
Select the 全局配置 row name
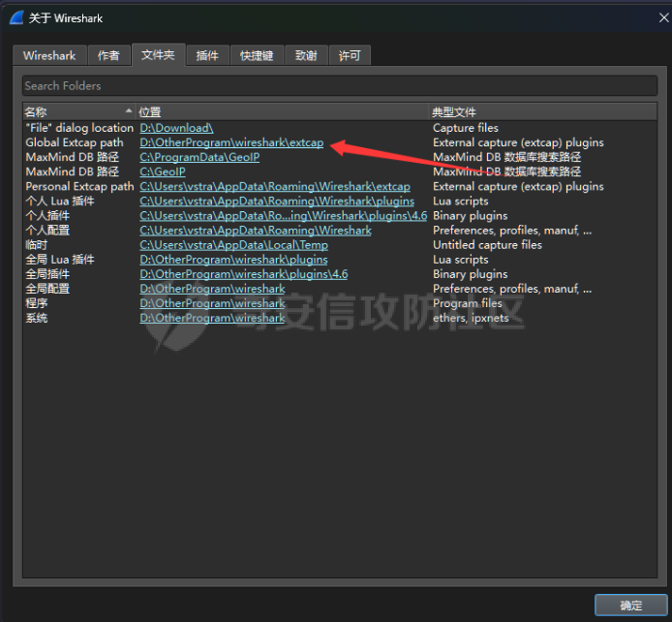pyautogui.click(x=47, y=289)
